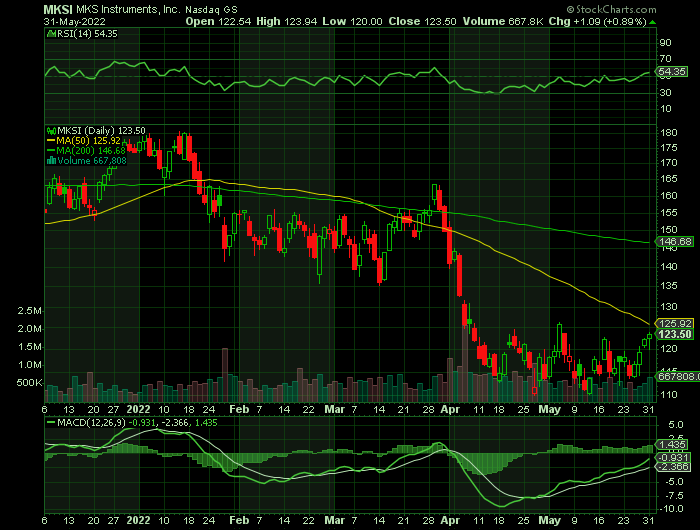
Task: Select the 'MKS Instruments, Inc.' company name
Action: pyautogui.click(x=129, y=9)
